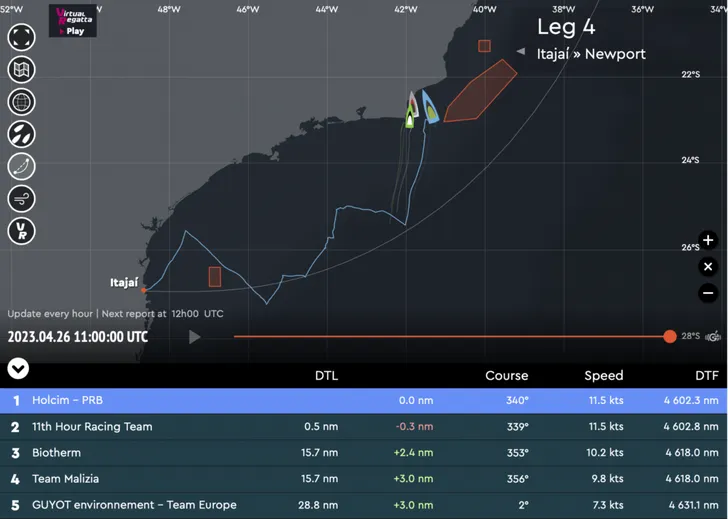Screen dimensions: 728x519
Task: Click the fullscreen expand icon
Action: pyautogui.click(x=21, y=37)
